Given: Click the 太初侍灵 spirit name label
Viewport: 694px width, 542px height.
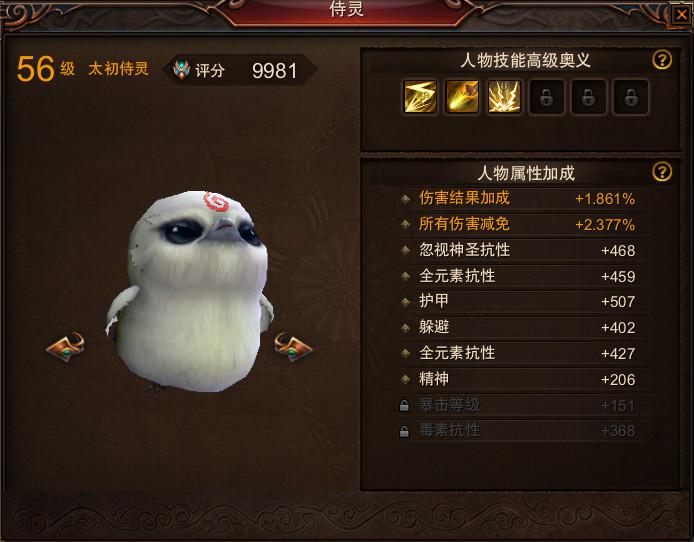Looking at the screenshot, I should click(x=118, y=69).
